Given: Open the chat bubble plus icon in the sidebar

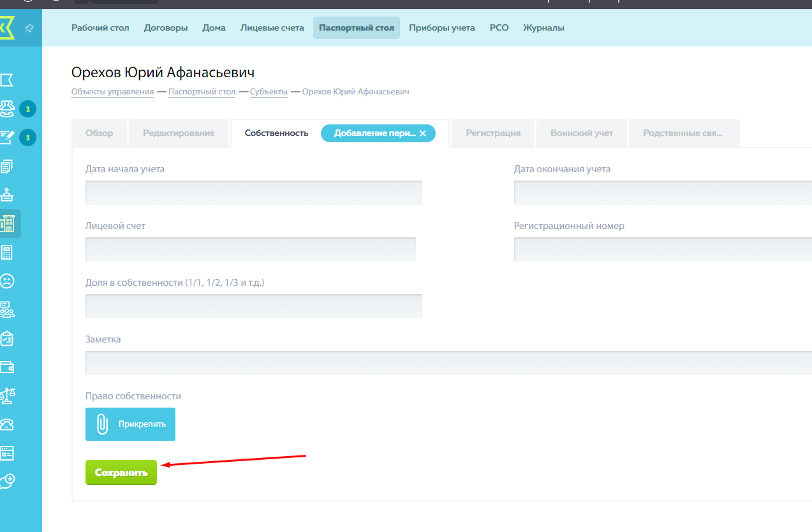Looking at the screenshot, I should 8,482.
